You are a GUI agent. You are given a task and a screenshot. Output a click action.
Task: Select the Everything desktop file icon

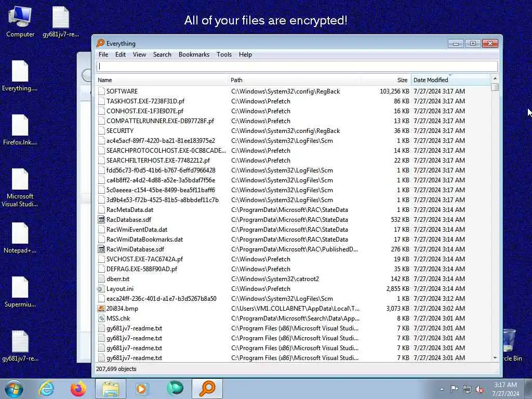coord(20,76)
